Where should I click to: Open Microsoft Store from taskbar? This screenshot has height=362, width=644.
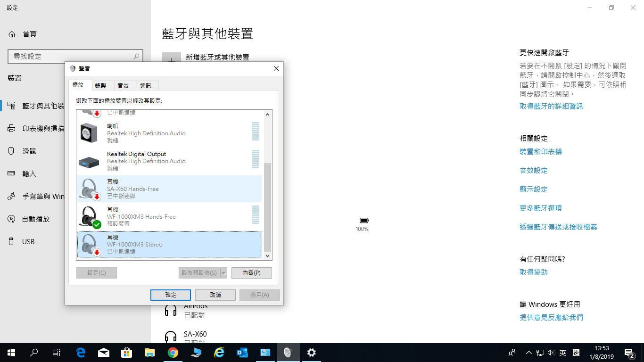click(127, 353)
